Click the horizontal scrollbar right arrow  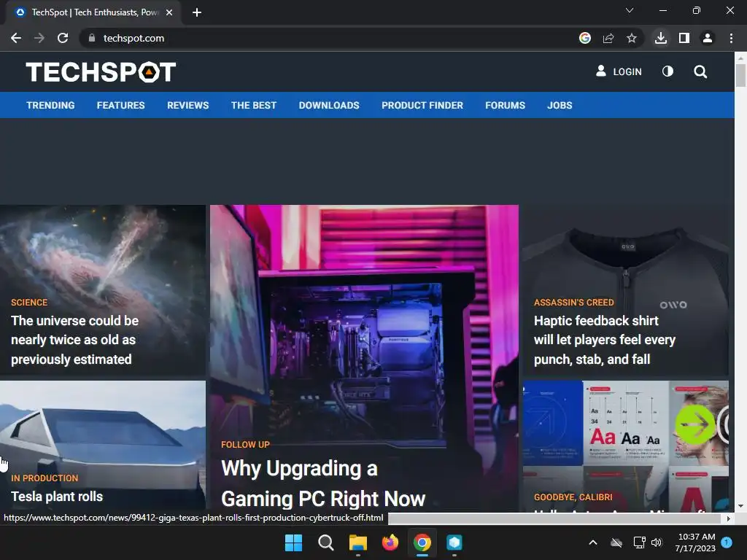pyautogui.click(x=729, y=518)
